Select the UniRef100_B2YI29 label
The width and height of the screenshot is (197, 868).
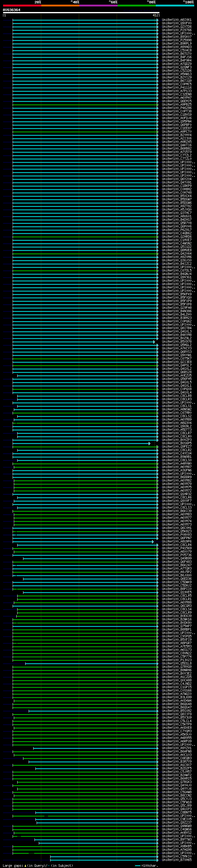176,78
